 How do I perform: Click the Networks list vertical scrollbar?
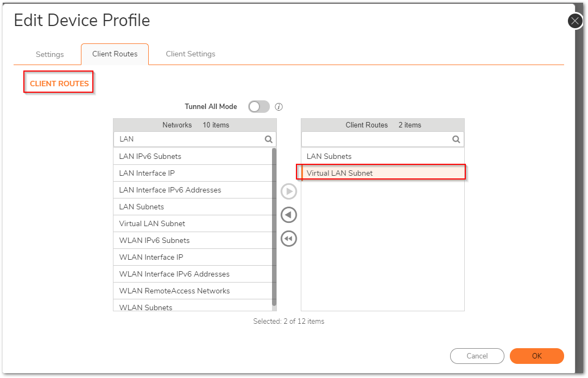coord(274,227)
